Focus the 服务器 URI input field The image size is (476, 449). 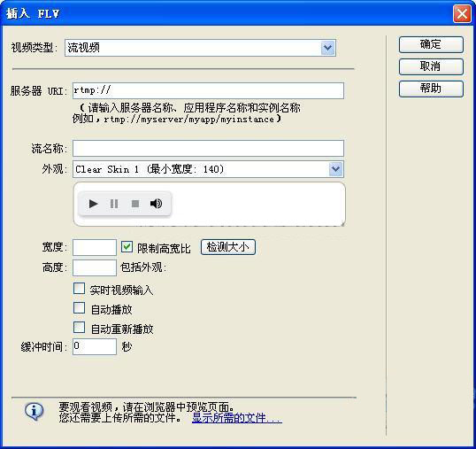(208, 90)
